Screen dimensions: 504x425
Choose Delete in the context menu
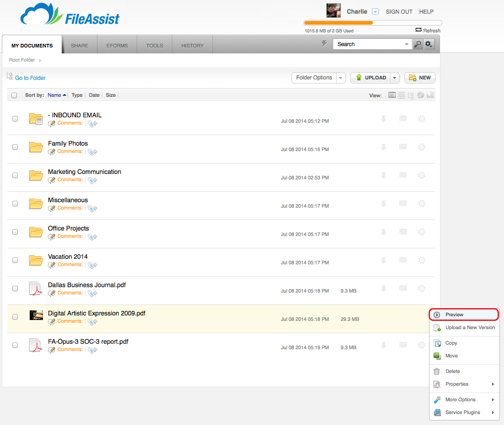[464, 371]
